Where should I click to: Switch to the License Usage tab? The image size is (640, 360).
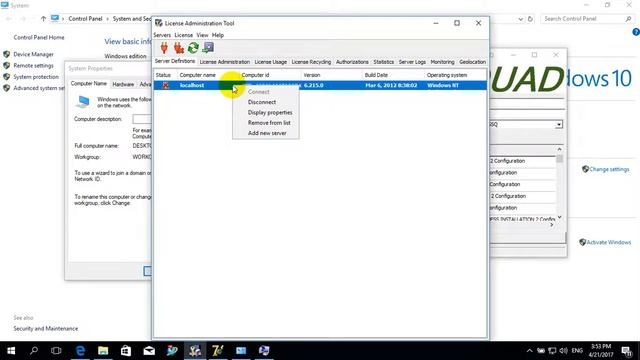pyautogui.click(x=271, y=62)
